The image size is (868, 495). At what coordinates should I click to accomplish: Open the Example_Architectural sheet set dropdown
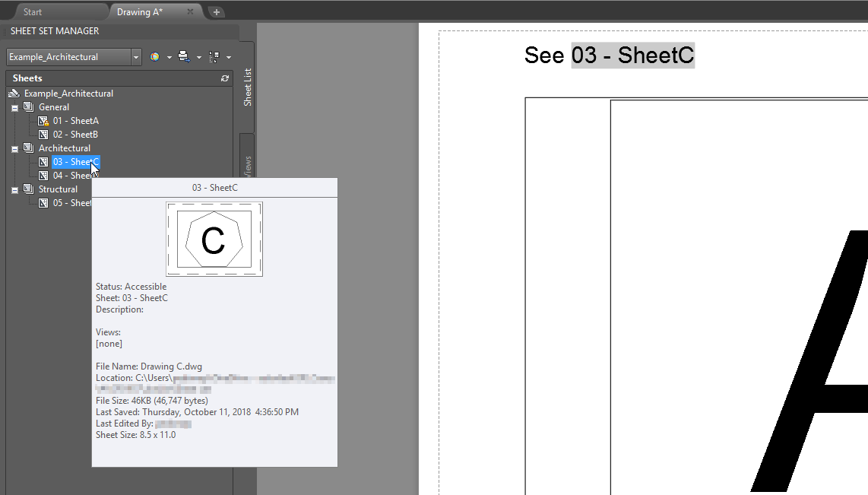[135, 56]
